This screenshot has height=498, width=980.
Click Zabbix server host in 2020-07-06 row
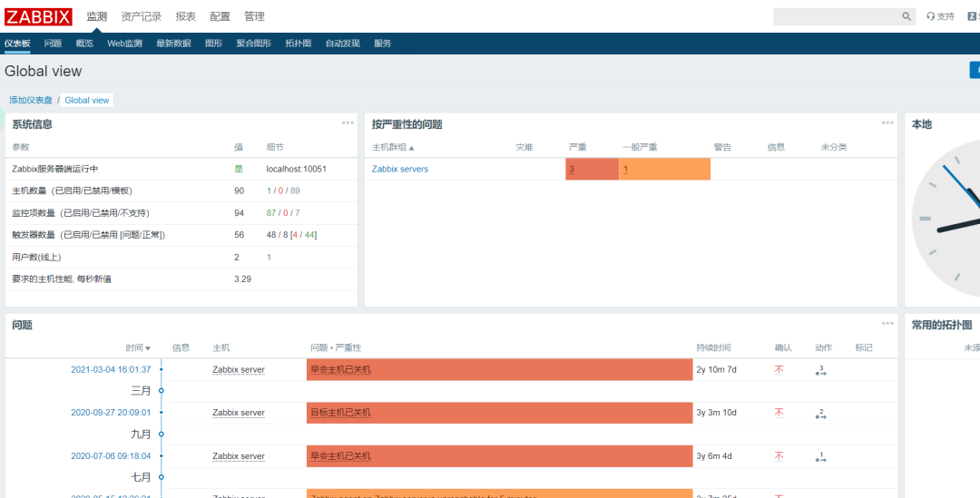point(238,456)
